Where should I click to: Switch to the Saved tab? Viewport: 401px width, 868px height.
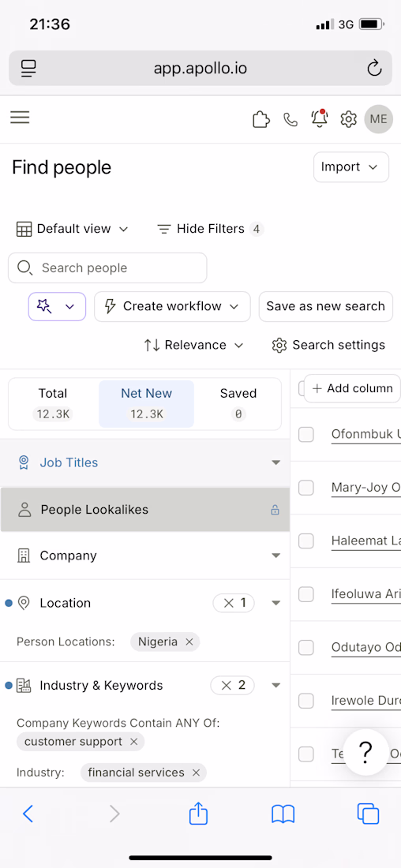click(238, 403)
